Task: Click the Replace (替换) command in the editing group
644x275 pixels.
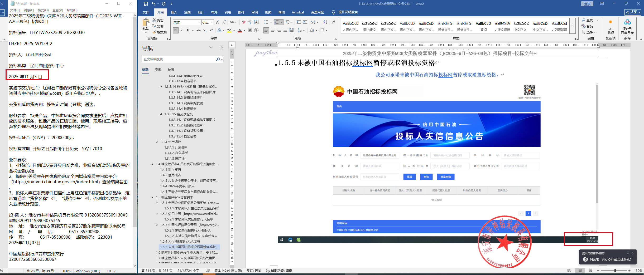Action: pyautogui.click(x=587, y=26)
